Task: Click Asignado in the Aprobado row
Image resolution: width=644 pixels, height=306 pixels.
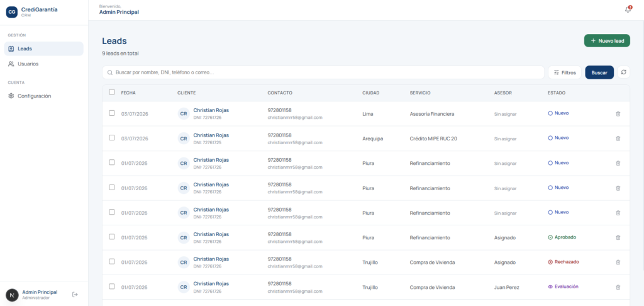Action: (x=505, y=238)
